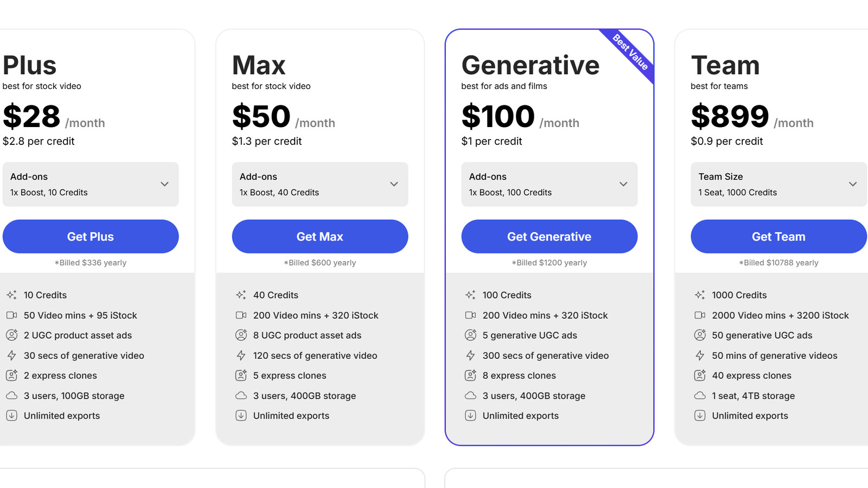Expand the Add-ons dropdown on the Plus plan
868x488 pixels.
[90, 184]
